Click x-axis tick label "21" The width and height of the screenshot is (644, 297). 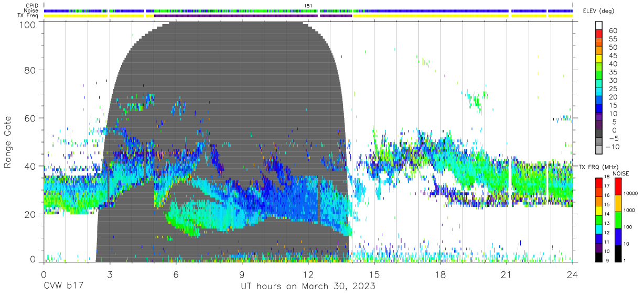coord(507,275)
